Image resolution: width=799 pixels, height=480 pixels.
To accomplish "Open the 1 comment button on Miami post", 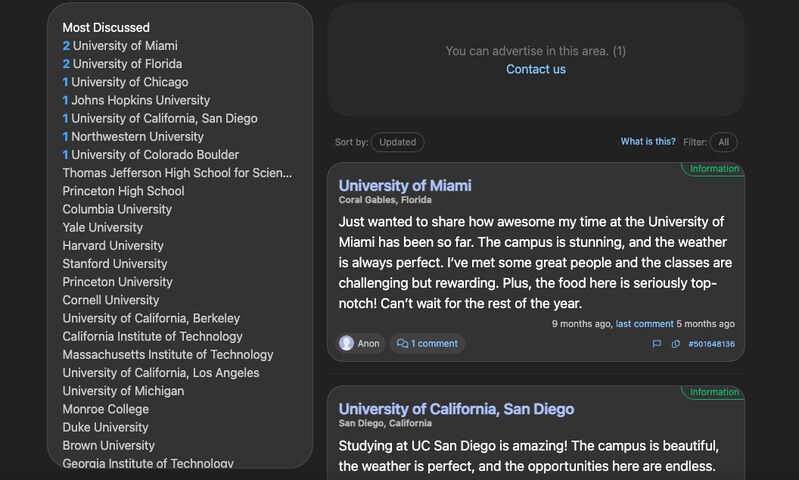I will click(x=427, y=343).
